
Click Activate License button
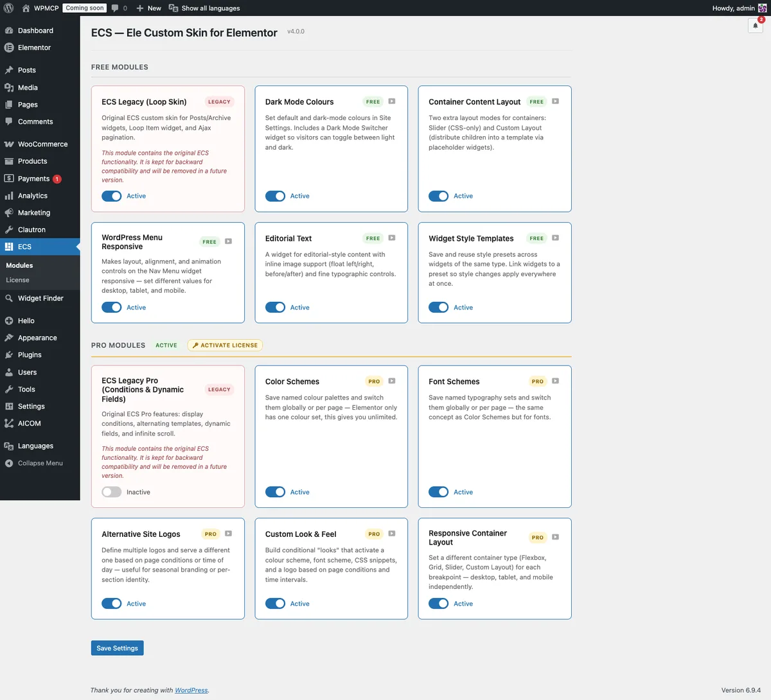pos(225,345)
